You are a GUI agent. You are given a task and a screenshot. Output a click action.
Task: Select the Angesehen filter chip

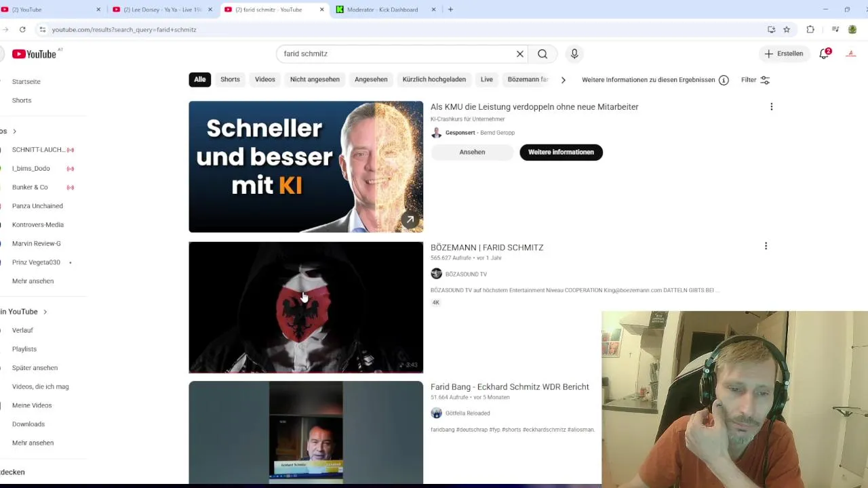point(371,79)
